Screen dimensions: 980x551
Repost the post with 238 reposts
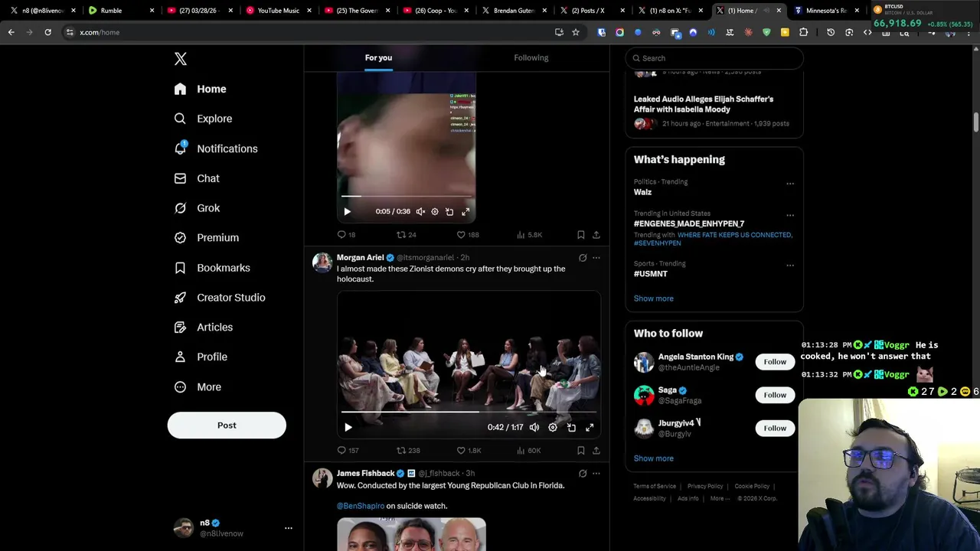tap(408, 451)
